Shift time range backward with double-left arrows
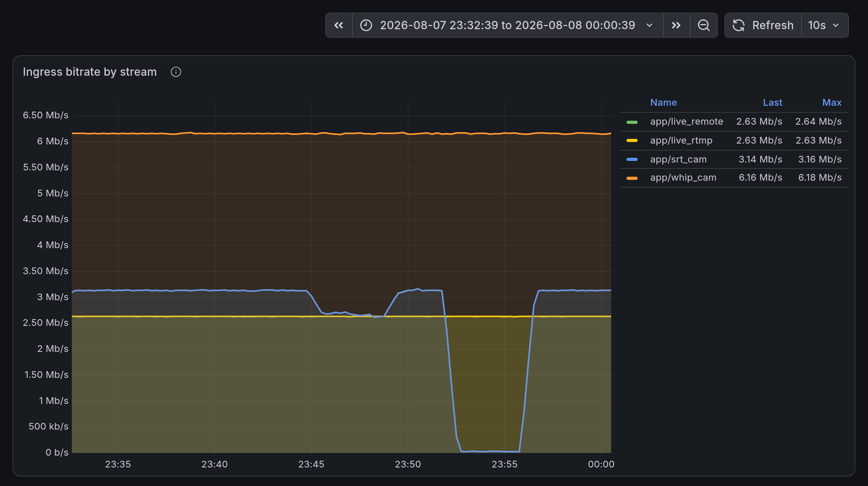Viewport: 868px width, 486px height. (339, 25)
